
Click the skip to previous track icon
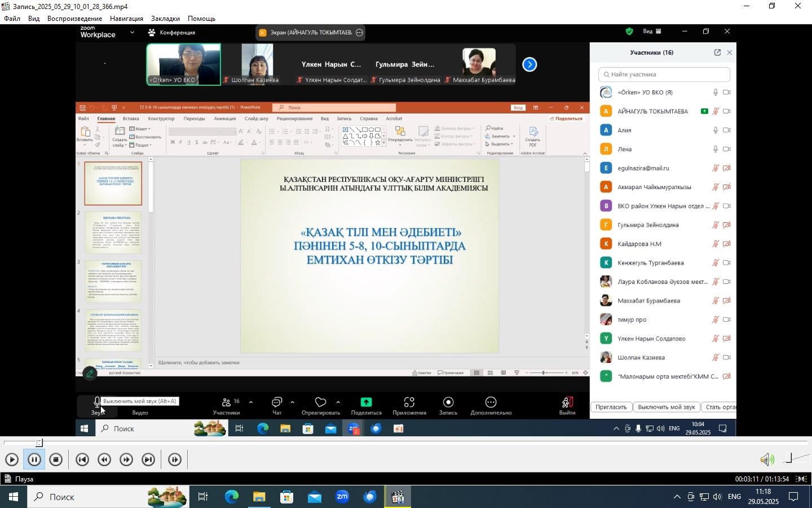point(82,460)
